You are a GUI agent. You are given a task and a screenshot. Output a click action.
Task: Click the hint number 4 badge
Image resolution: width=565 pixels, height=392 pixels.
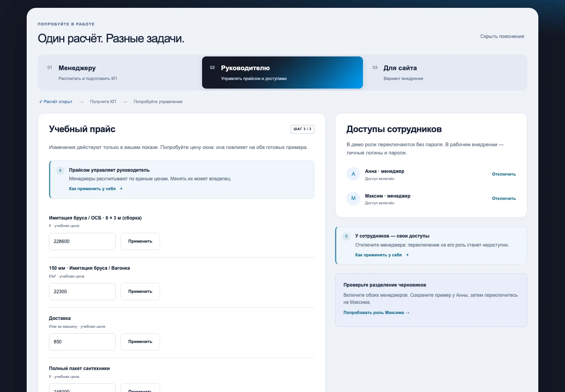[x=60, y=171]
